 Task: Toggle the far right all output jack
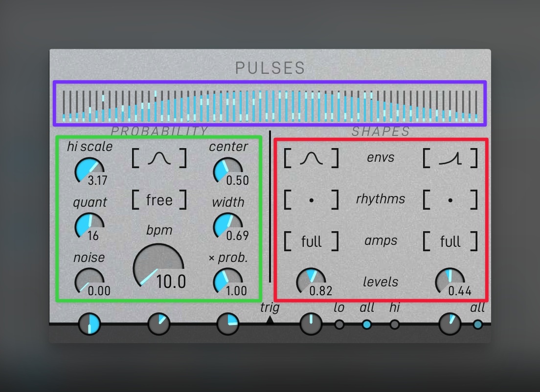tap(478, 324)
